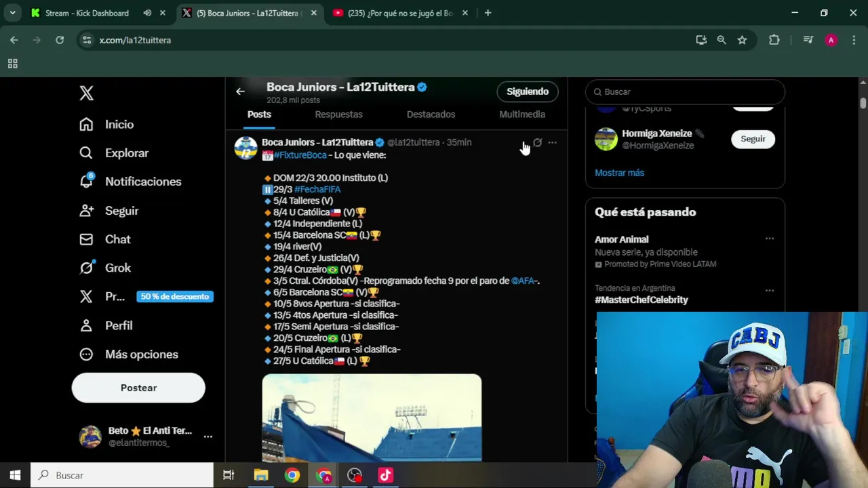The image size is (868, 488).
Task: Go to Perfil page
Action: [x=106, y=325]
